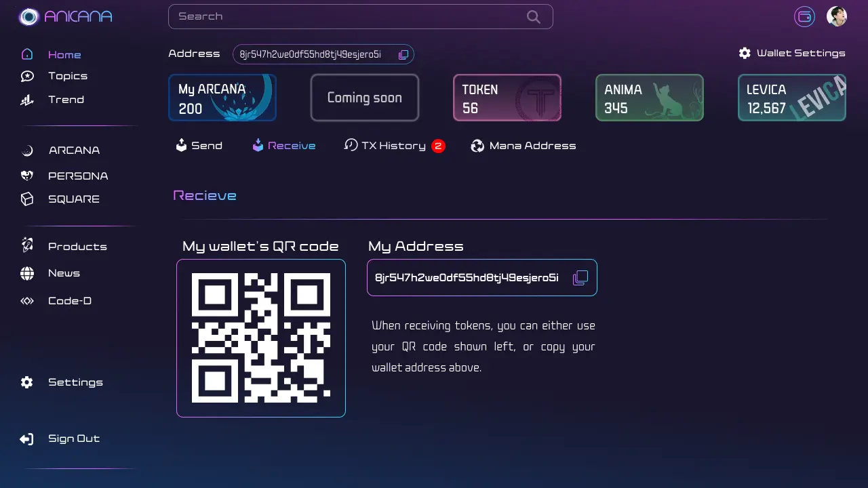Select the LEVICA 12,567 card

tap(791, 98)
